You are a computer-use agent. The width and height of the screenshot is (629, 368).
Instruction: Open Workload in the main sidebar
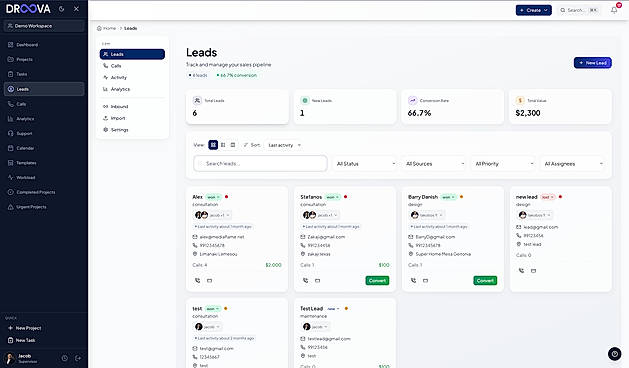(44, 177)
